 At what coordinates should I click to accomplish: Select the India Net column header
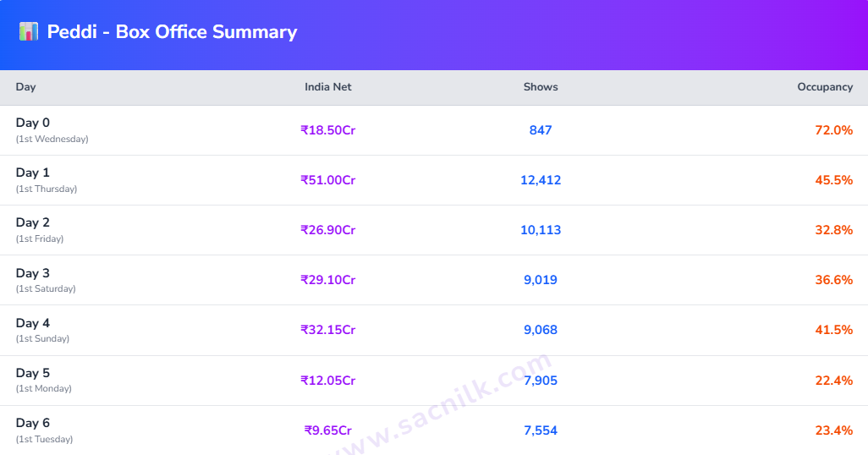tap(327, 87)
